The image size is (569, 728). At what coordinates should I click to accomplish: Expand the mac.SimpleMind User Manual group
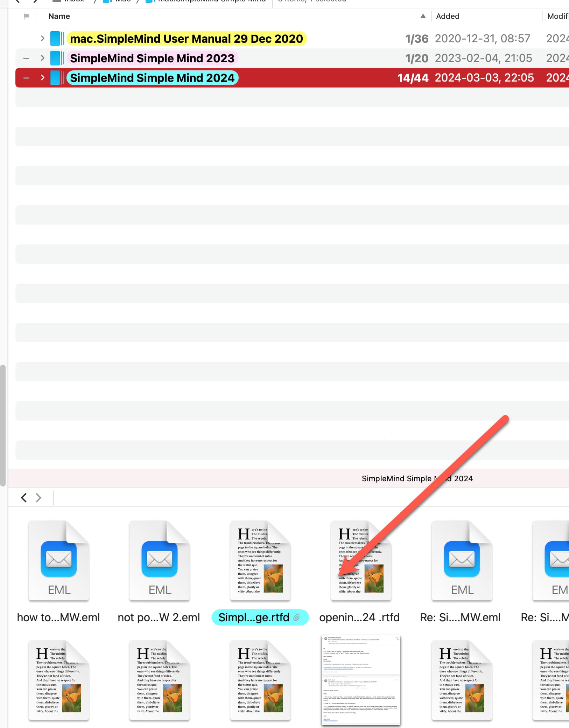click(x=42, y=38)
